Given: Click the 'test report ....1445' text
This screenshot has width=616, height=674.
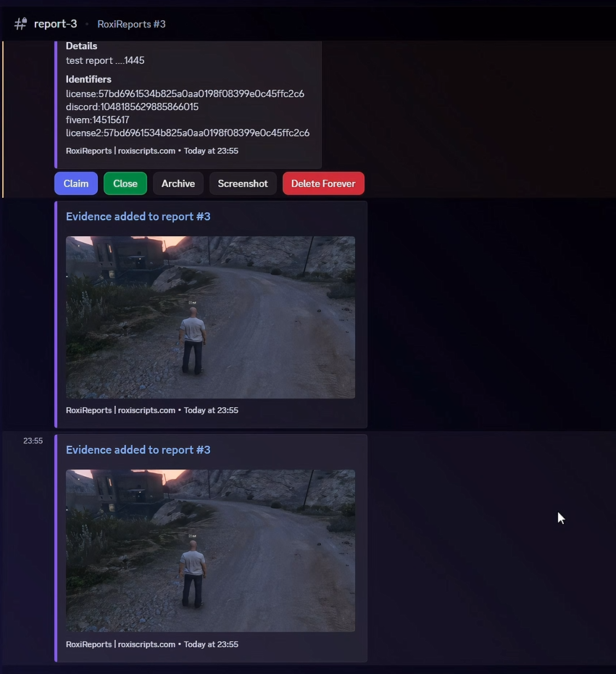Looking at the screenshot, I should click(x=105, y=61).
